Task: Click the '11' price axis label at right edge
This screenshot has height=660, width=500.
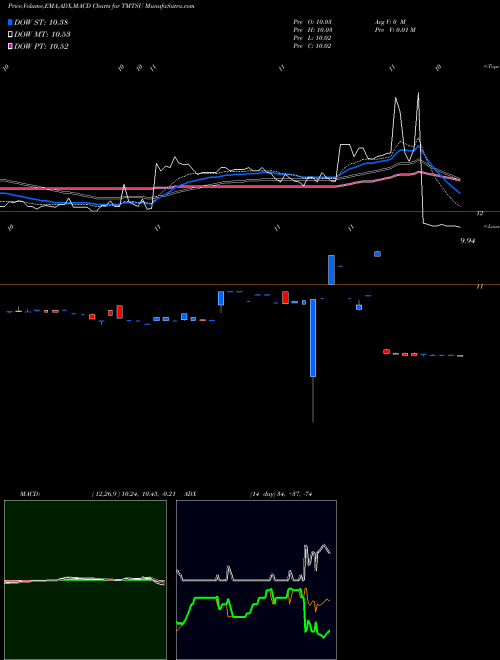Action: pyautogui.click(x=479, y=287)
